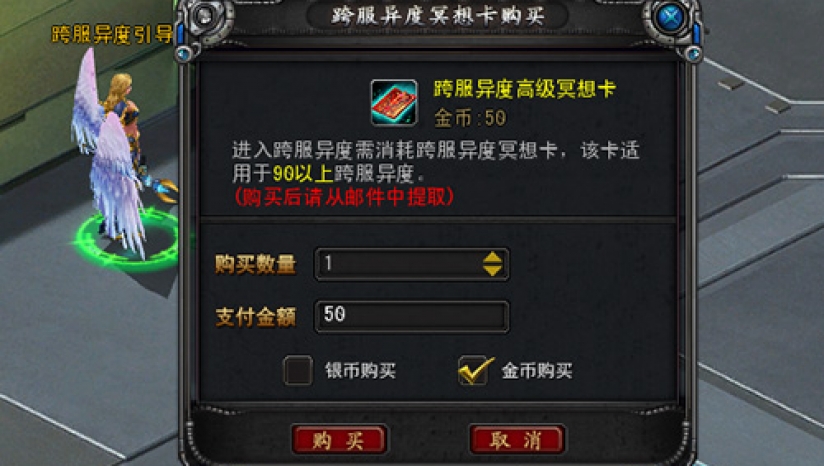
Task: Decrease purchase quantity with down arrow
Action: pos(492,271)
